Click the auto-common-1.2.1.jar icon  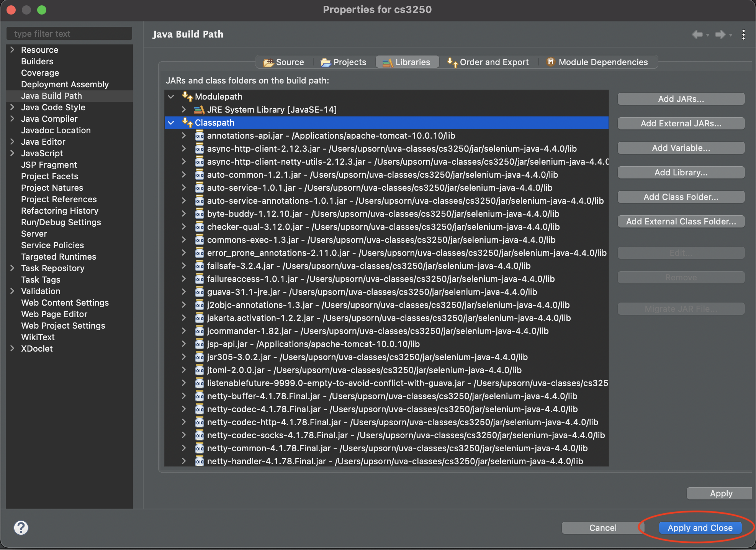click(x=199, y=175)
